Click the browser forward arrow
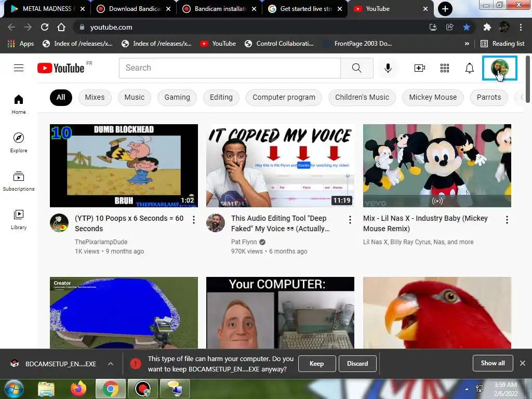532x399 pixels. 28,27
